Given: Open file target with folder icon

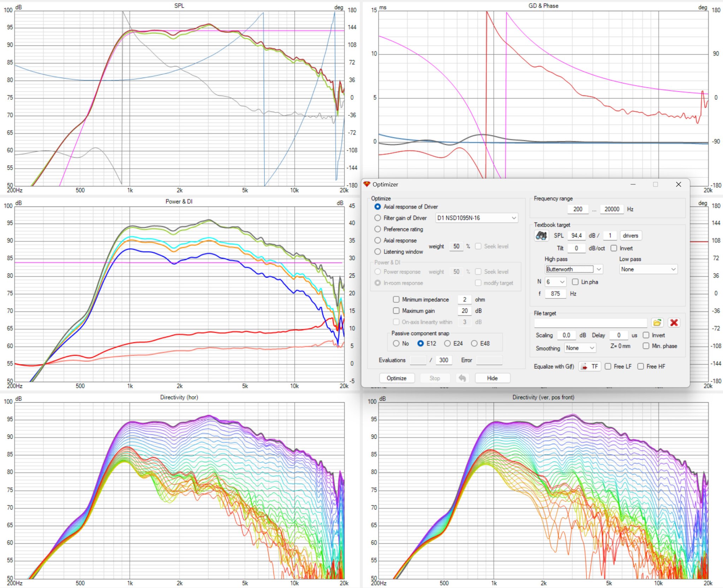Looking at the screenshot, I should point(657,323).
